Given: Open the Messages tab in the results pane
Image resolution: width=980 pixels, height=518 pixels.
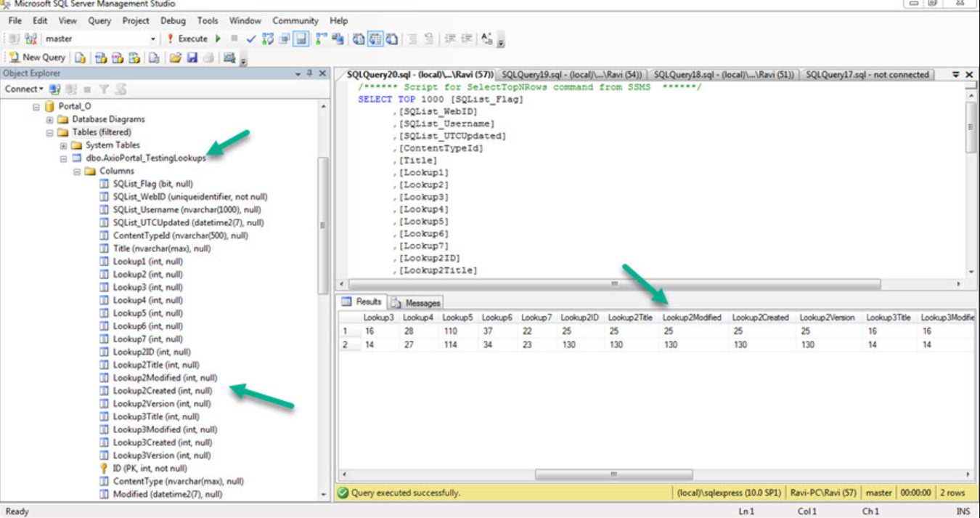Looking at the screenshot, I should 417,302.
